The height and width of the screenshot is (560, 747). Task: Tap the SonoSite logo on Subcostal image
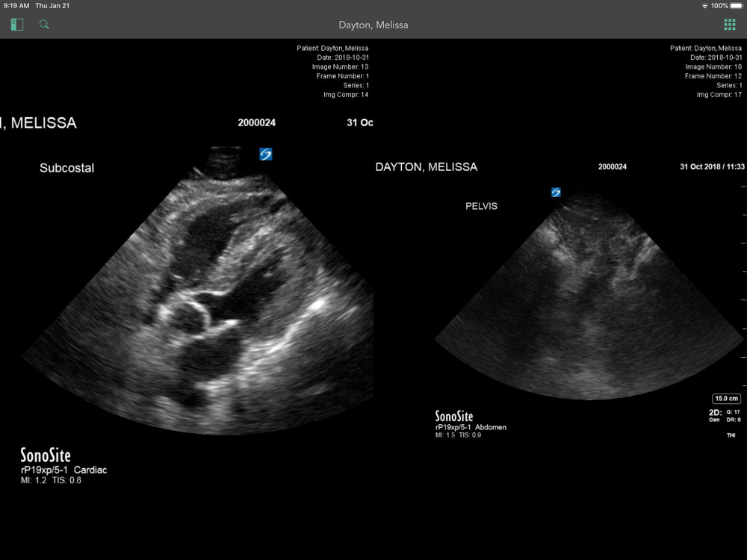point(266,154)
